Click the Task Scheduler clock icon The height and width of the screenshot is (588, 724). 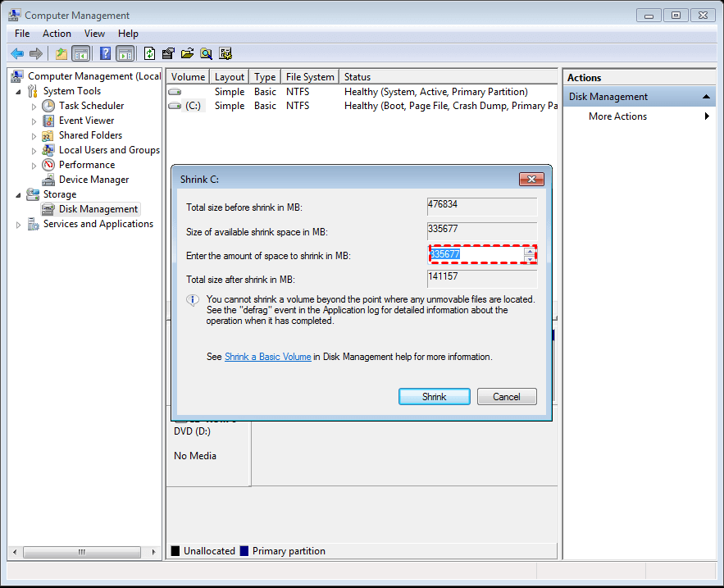48,106
